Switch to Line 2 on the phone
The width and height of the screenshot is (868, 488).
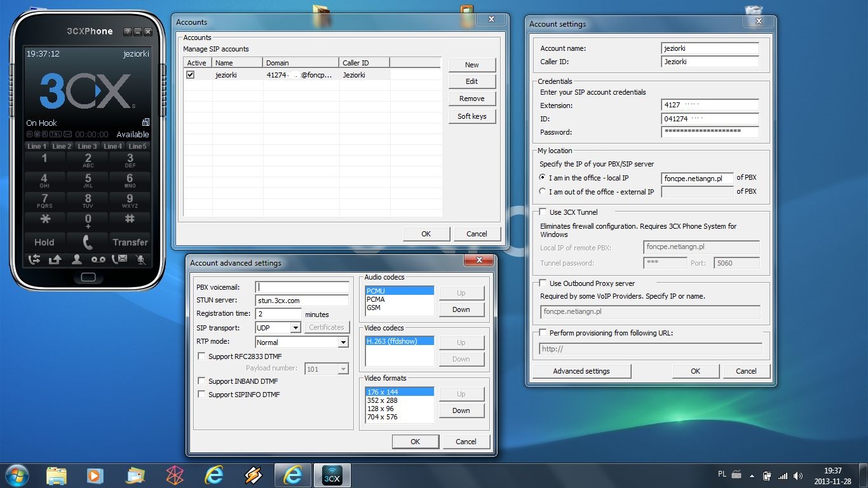pos(62,146)
